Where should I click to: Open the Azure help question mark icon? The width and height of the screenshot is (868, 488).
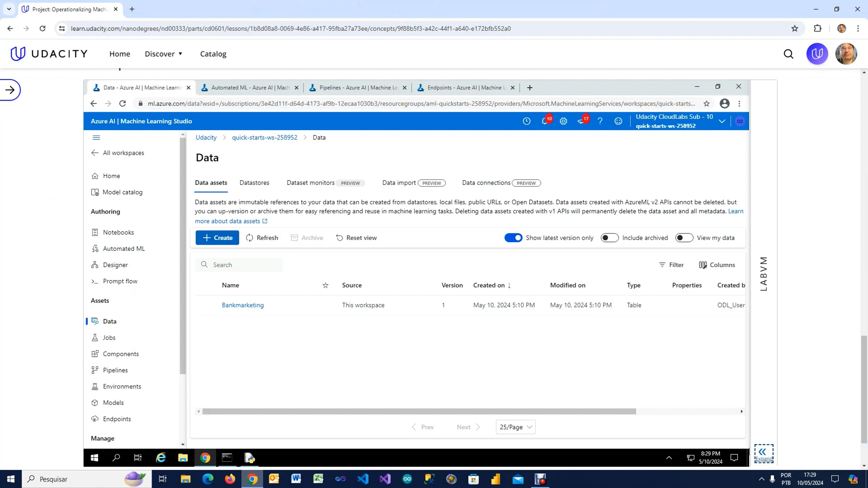(x=600, y=121)
